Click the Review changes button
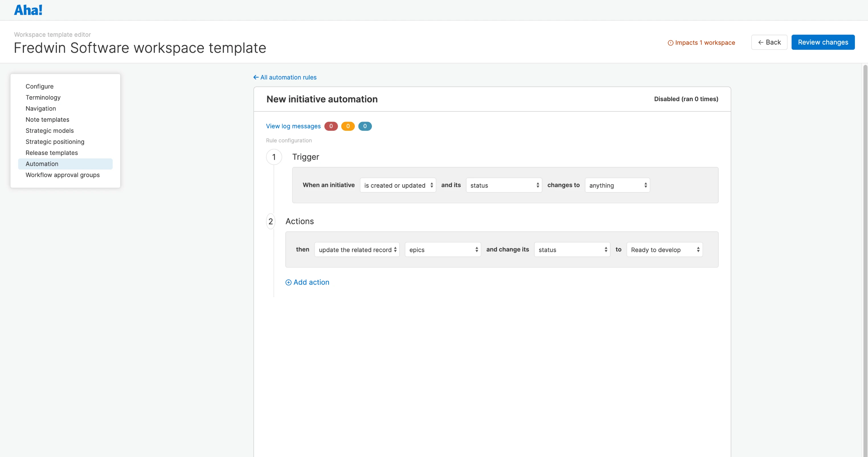This screenshot has width=868, height=457. [822, 42]
